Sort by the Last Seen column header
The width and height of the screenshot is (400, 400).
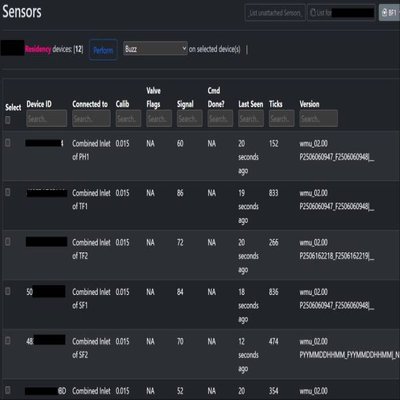[251, 104]
